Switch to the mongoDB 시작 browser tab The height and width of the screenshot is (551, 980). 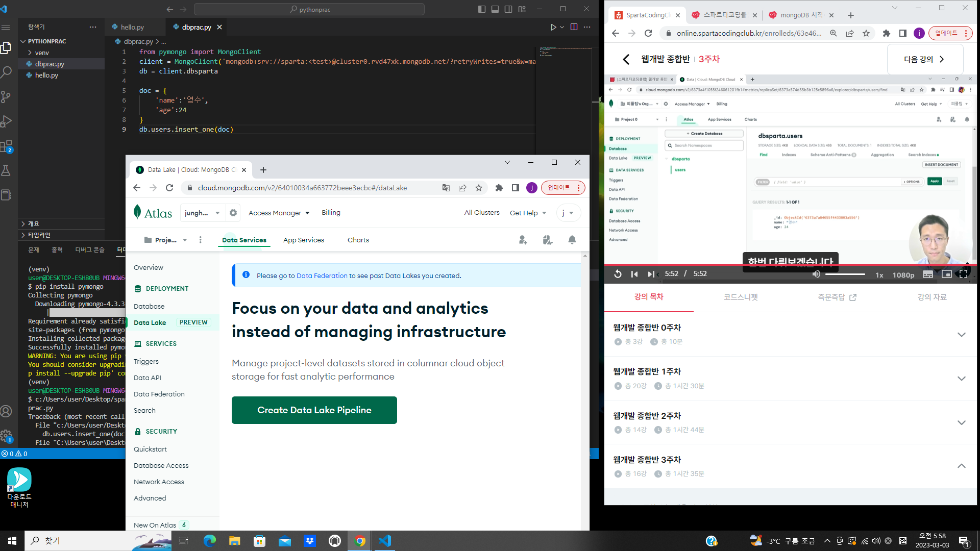coord(802,15)
